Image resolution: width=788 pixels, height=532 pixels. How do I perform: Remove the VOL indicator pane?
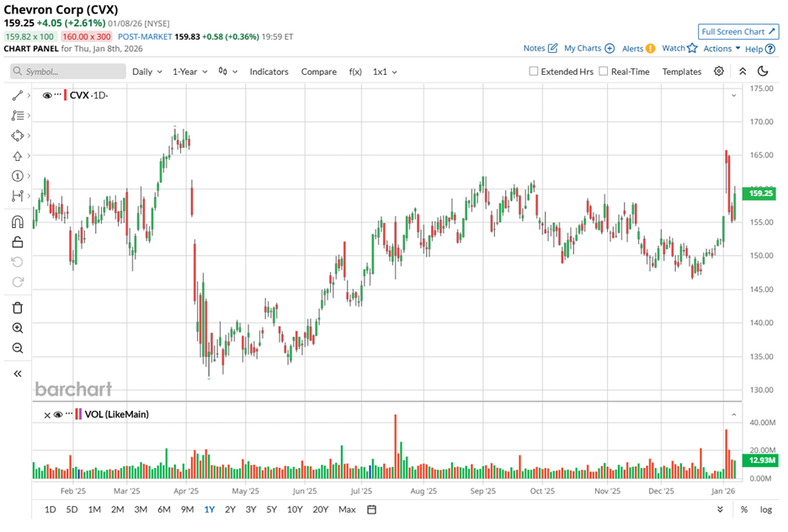coord(47,415)
